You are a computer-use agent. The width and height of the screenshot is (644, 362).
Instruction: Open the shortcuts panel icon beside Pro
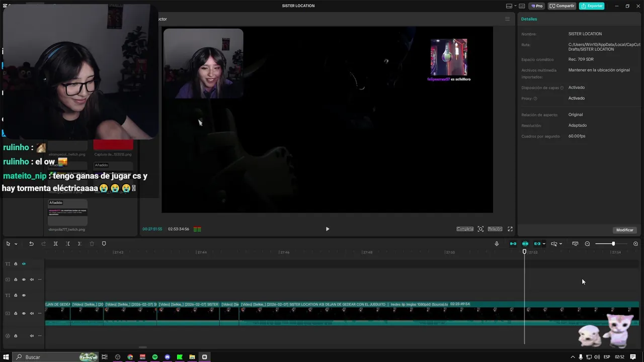click(x=522, y=6)
